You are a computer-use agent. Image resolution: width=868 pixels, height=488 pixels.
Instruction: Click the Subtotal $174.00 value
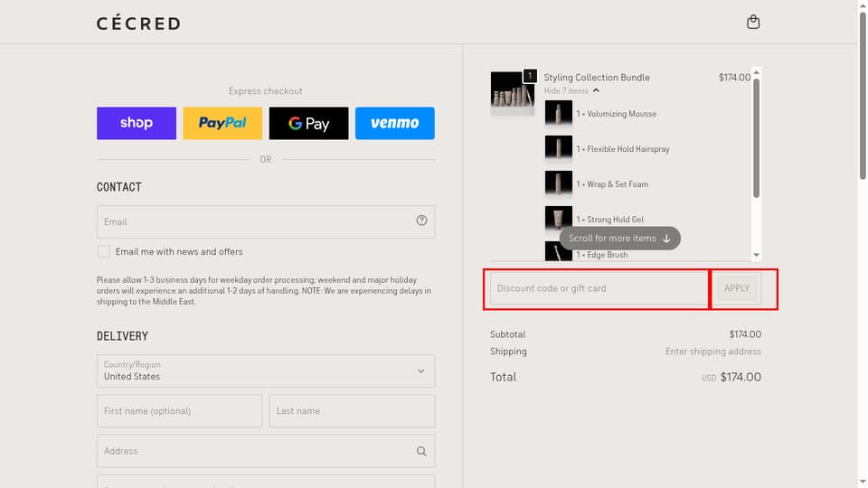[745, 334]
